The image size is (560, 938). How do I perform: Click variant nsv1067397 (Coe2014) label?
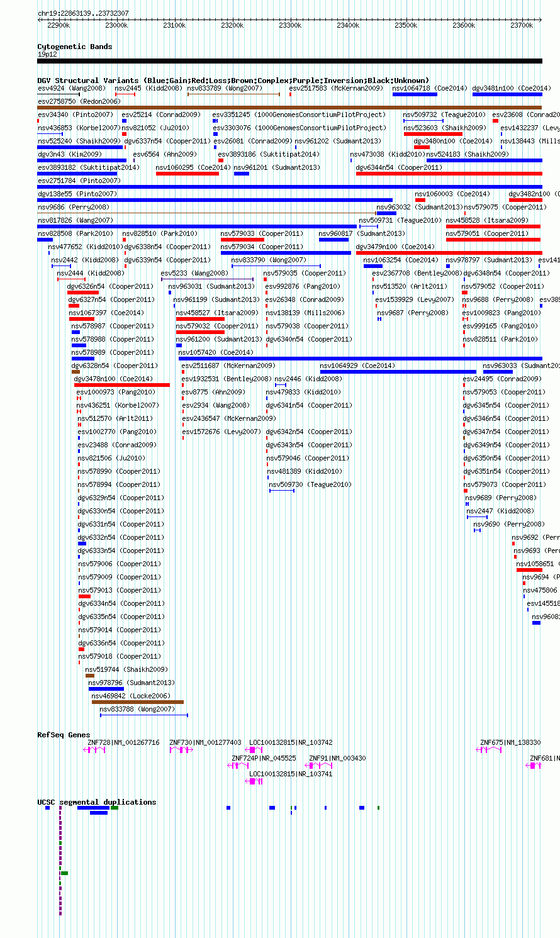coord(106,313)
